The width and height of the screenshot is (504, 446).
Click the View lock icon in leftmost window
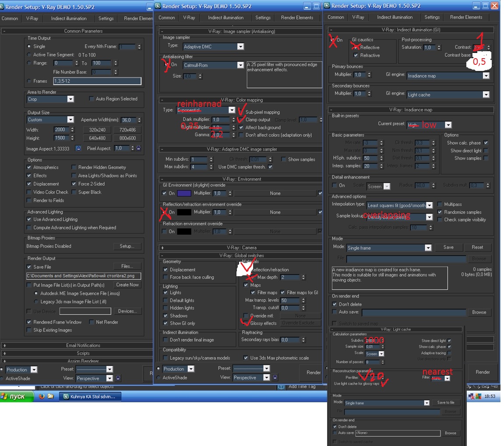point(118,378)
